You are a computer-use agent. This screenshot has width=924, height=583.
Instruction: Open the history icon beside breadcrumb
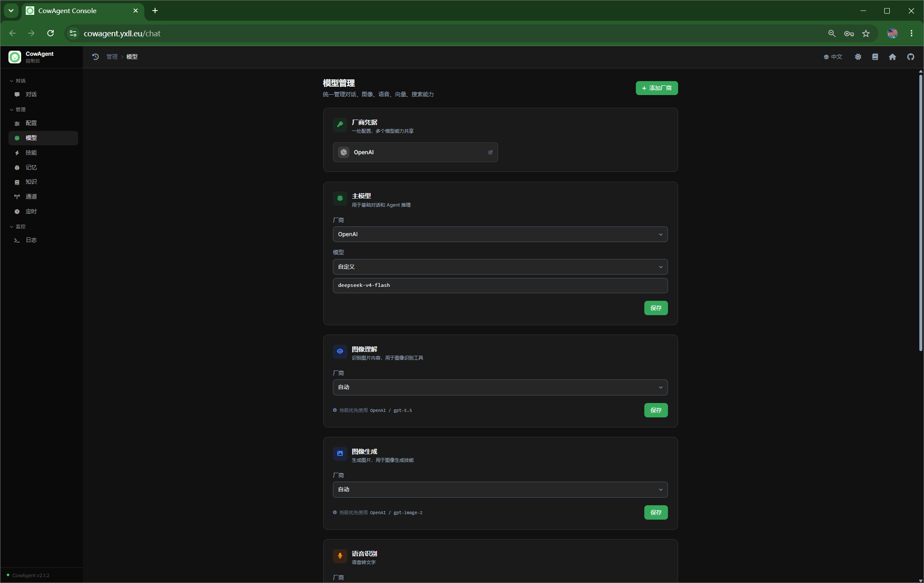tap(95, 57)
